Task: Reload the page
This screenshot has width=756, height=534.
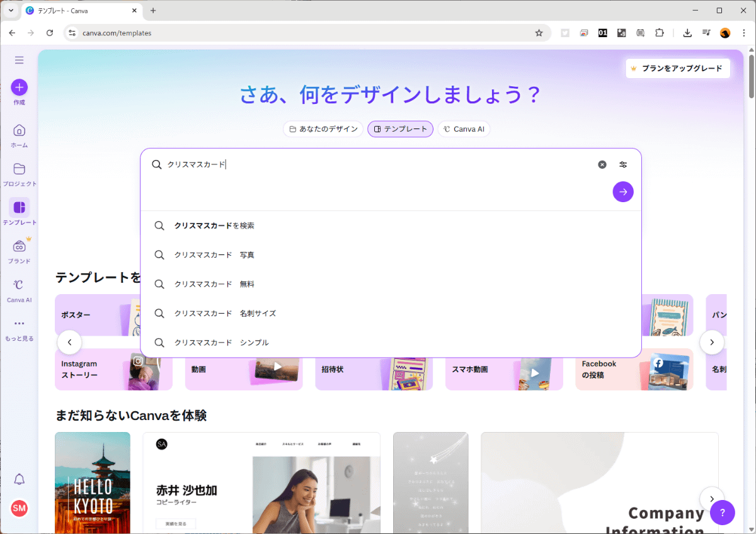Action: tap(50, 33)
